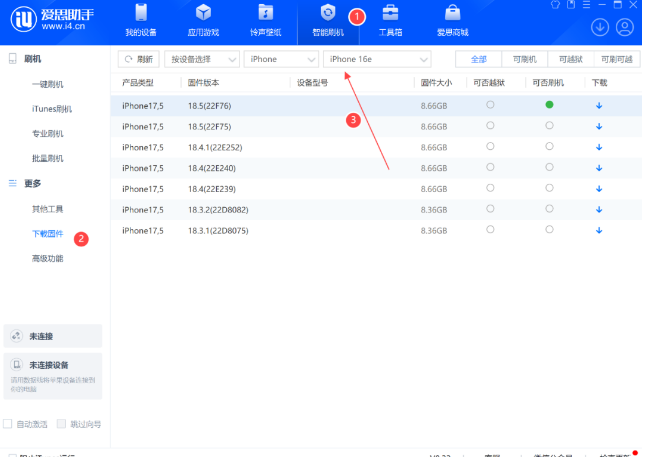Open 智能刷机 smart flash icon
The image size is (646, 457).
(328, 13)
